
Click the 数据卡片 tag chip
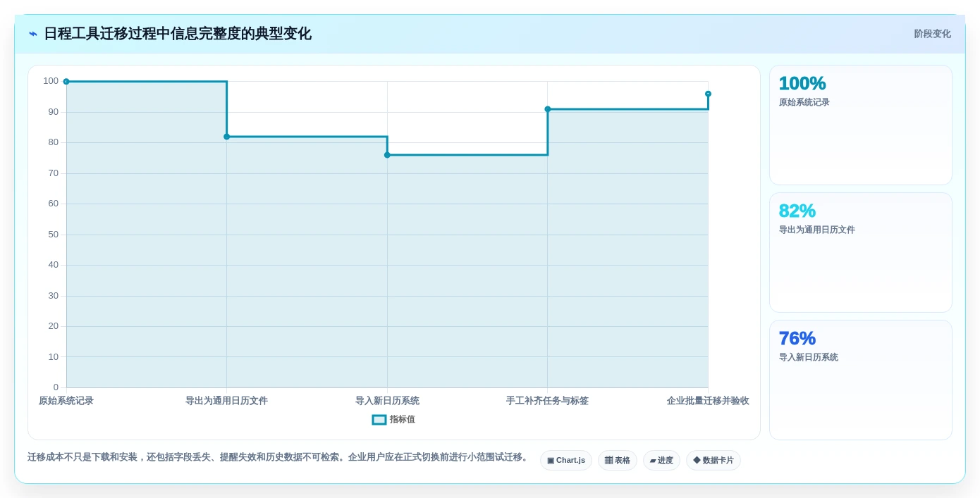713,460
